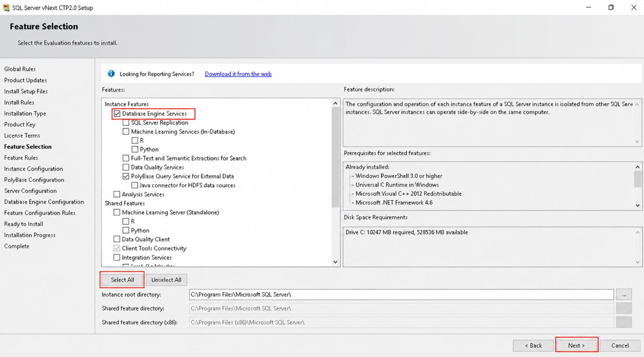644x357 pixels.
Task: Select Ready to Install step
Action: pos(23,224)
